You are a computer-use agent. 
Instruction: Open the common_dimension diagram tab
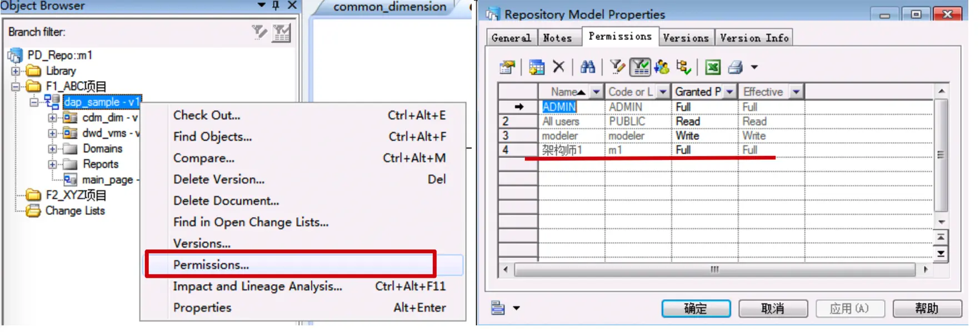389,7
